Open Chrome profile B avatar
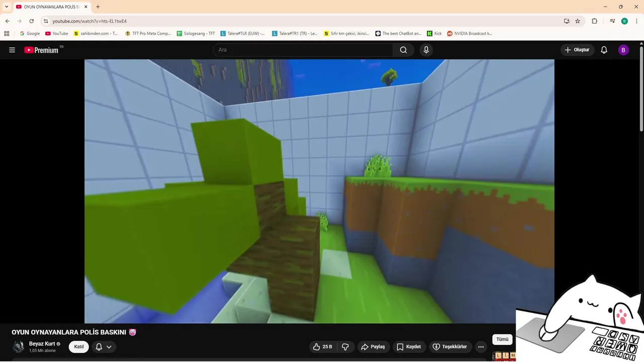The height and width of the screenshot is (362, 644). 624,21
